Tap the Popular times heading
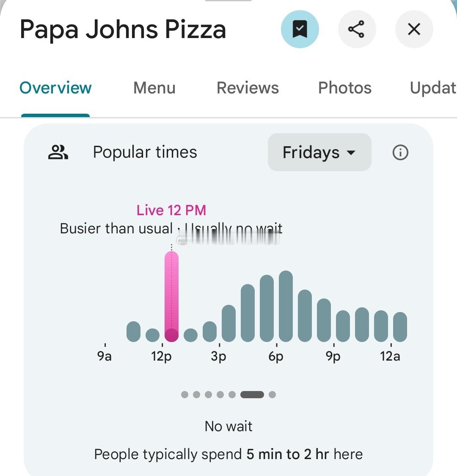457x476 pixels. coord(145,152)
